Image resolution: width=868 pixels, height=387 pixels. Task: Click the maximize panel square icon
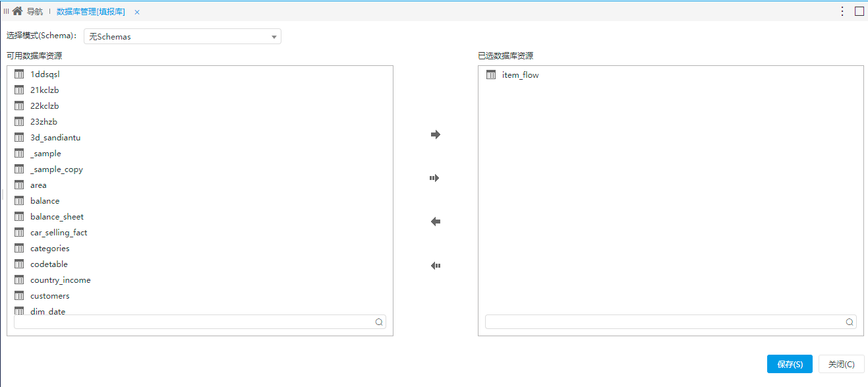point(859,11)
